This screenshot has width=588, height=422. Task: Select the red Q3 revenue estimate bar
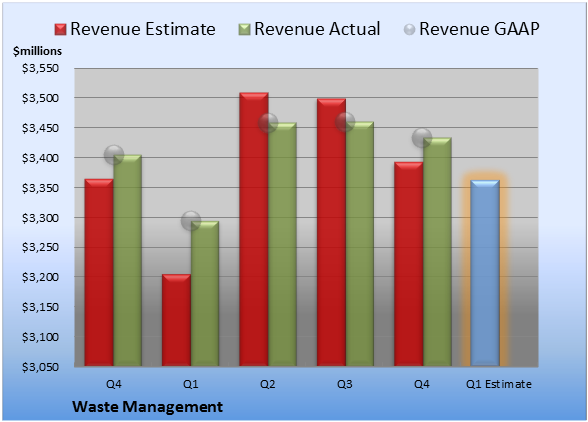pyautogui.click(x=332, y=232)
